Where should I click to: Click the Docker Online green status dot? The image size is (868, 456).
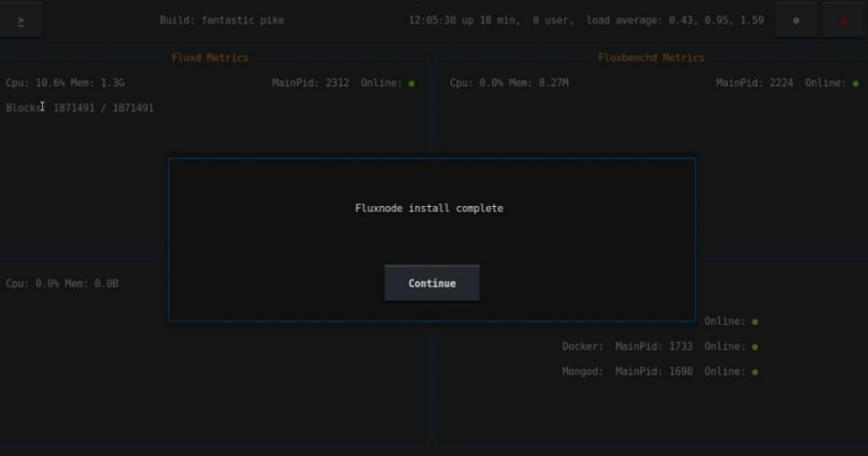click(755, 347)
